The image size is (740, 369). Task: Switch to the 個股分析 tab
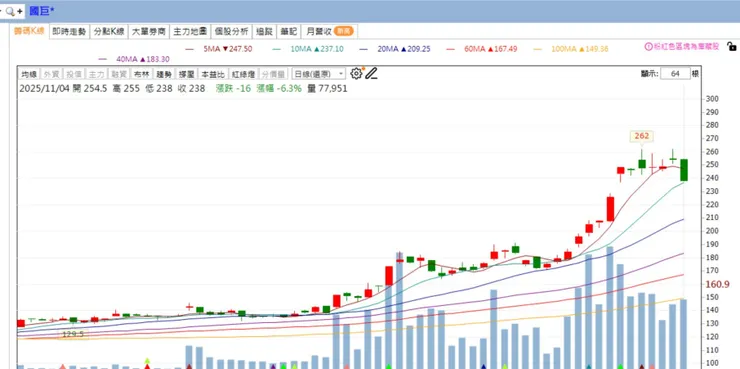coord(231,32)
